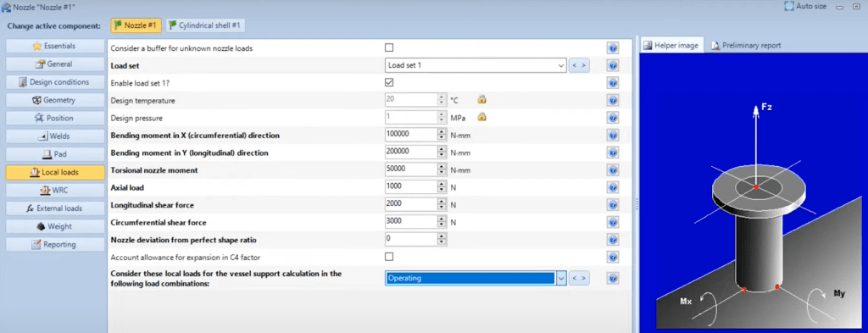Click the Bending moment in X input field
This screenshot has height=333, width=868.
411,135
